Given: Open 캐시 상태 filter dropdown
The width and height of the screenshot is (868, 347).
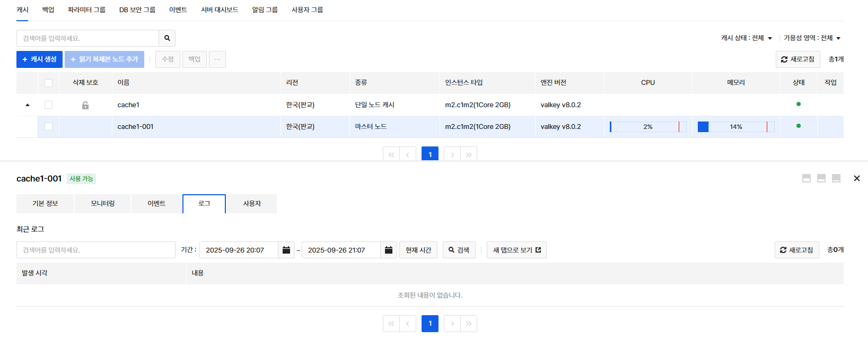Looking at the screenshot, I should pyautogui.click(x=746, y=38).
